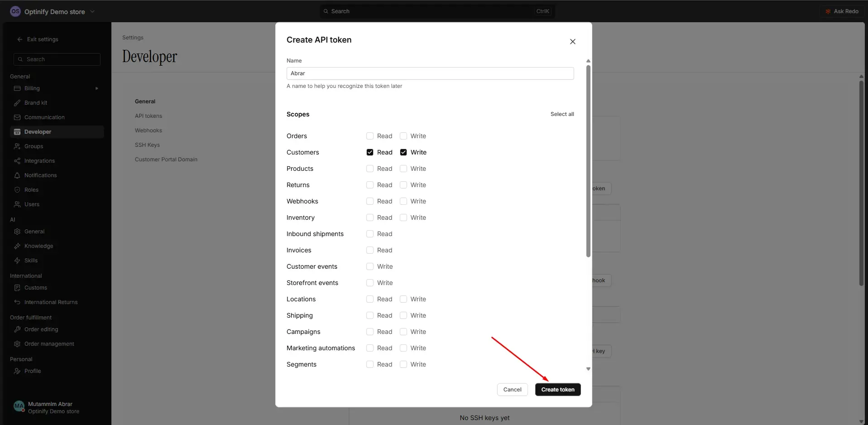Click scroll down arrow in dialog scrollbar
The image size is (868, 425).
click(588, 369)
